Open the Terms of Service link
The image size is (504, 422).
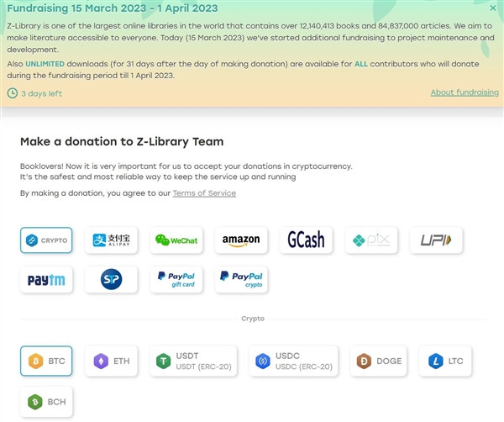(204, 193)
